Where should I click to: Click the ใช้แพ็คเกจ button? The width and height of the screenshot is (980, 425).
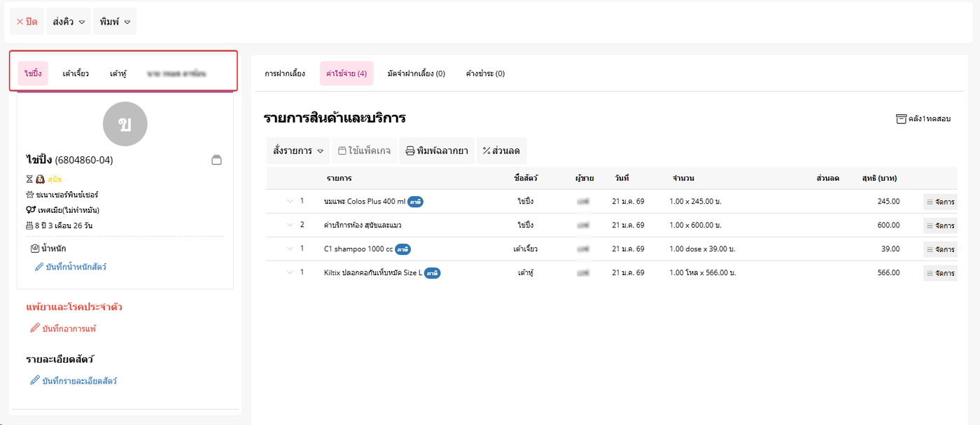364,151
